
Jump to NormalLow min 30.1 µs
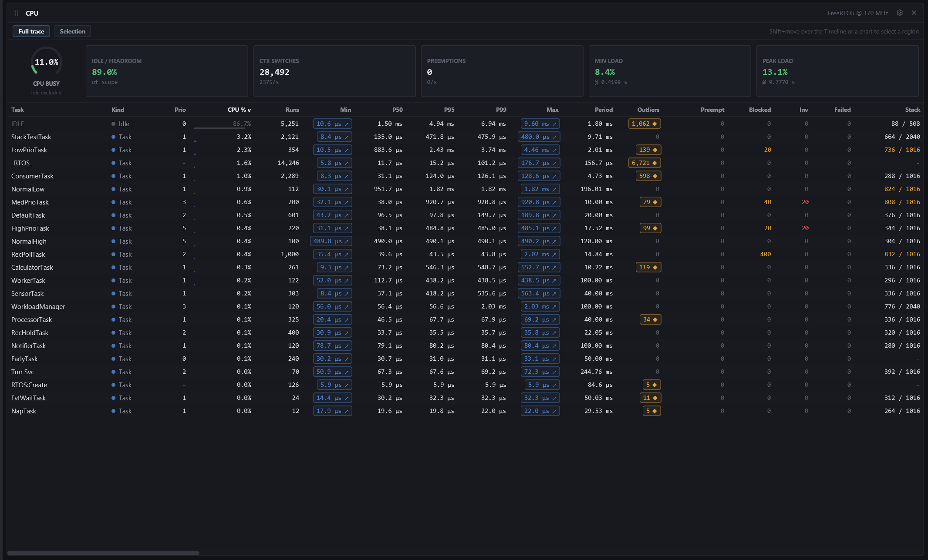[x=333, y=189]
